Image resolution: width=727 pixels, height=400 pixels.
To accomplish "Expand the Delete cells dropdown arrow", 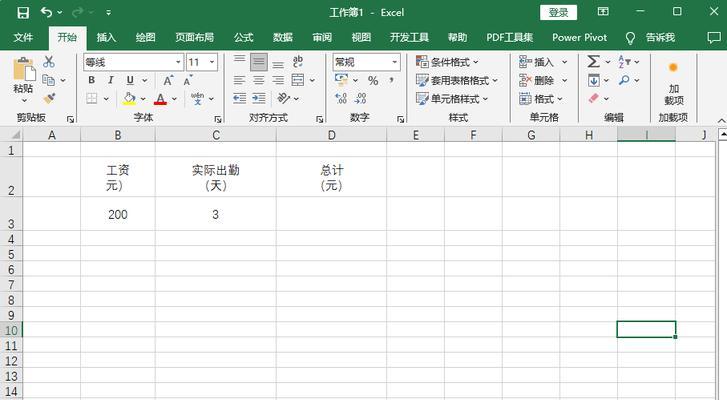I will 564,80.
